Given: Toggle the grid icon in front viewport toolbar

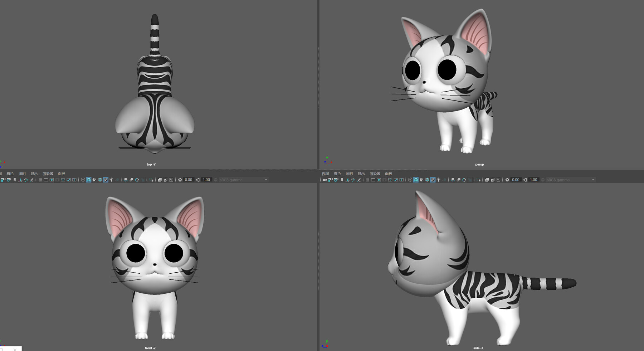Looking at the screenshot, I should [40, 180].
